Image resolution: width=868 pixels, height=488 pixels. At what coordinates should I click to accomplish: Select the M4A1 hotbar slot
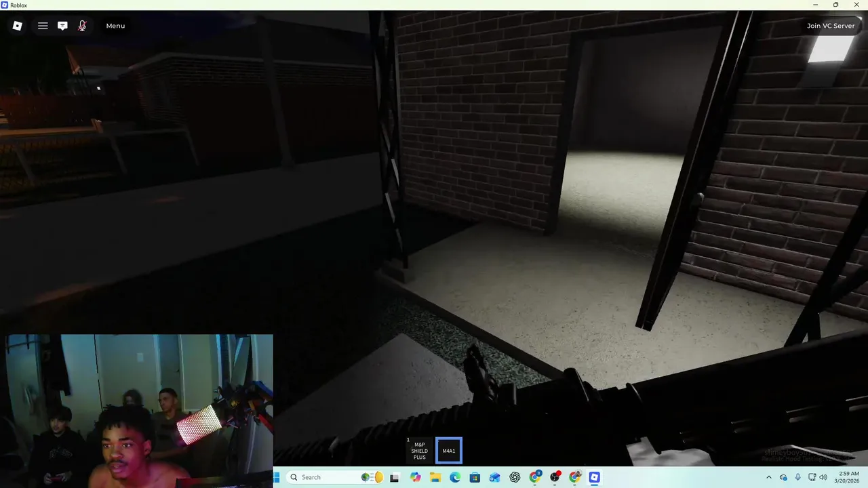[449, 451]
